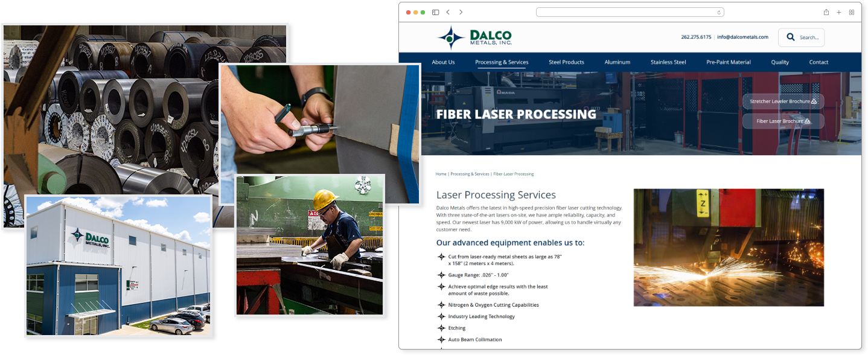Click the magnifying glass search icon
The image size is (868, 355).
coord(790,37)
